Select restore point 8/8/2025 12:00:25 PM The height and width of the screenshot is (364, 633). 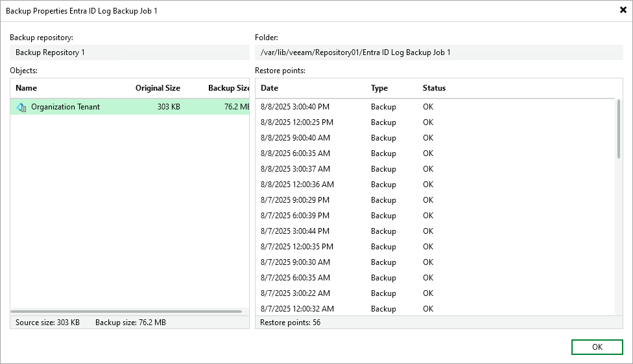point(435,122)
